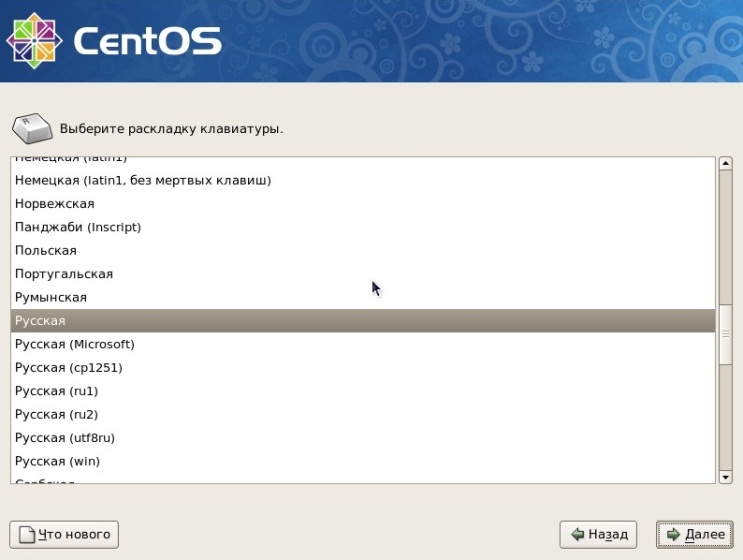Select the Русская (cp1251) layout
The width and height of the screenshot is (743, 560).
[x=362, y=368]
